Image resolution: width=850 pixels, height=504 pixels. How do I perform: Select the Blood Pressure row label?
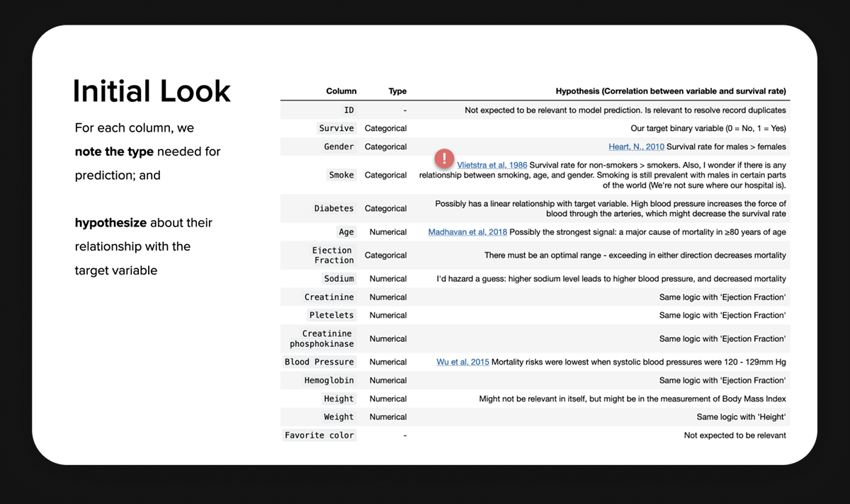pos(319,362)
